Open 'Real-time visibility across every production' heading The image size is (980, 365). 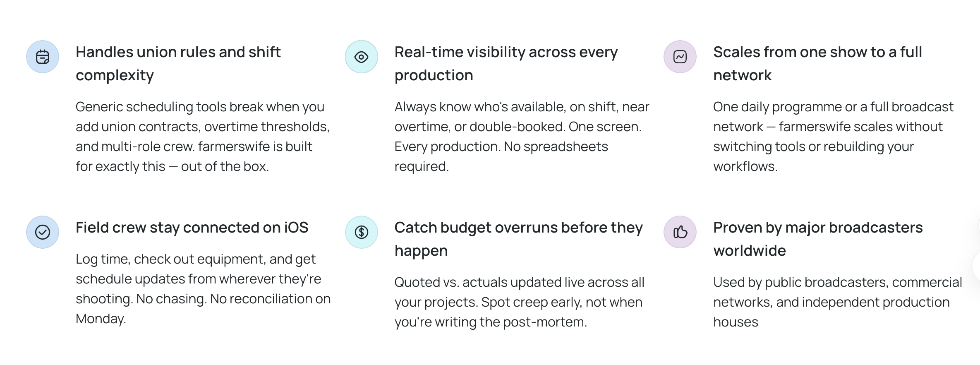click(x=506, y=63)
